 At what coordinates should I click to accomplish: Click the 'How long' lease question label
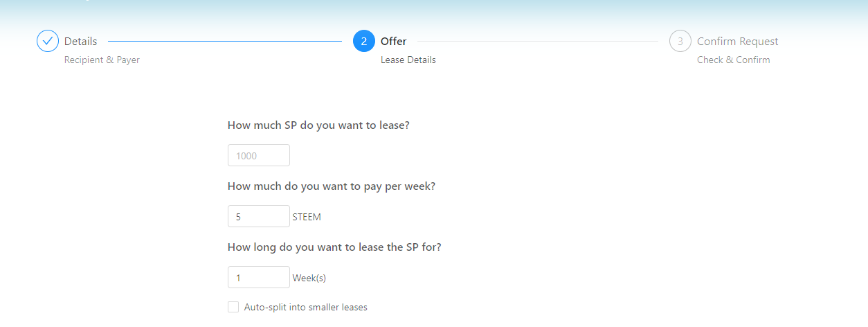point(334,247)
